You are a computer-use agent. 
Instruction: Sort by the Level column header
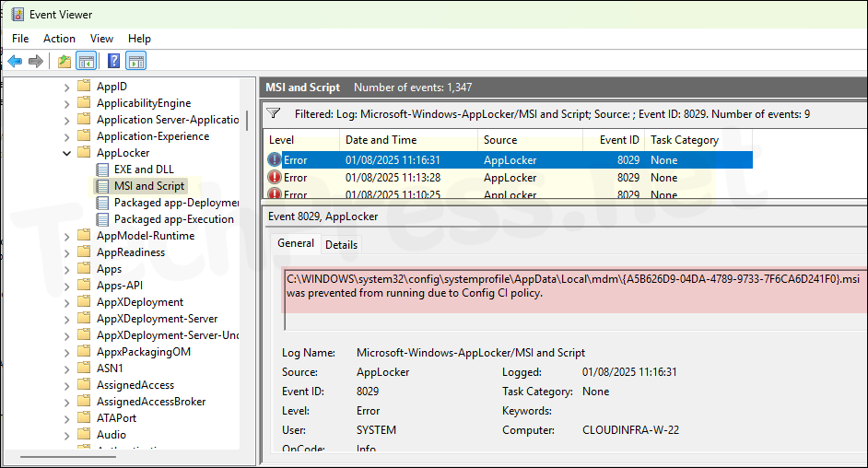tap(301, 140)
